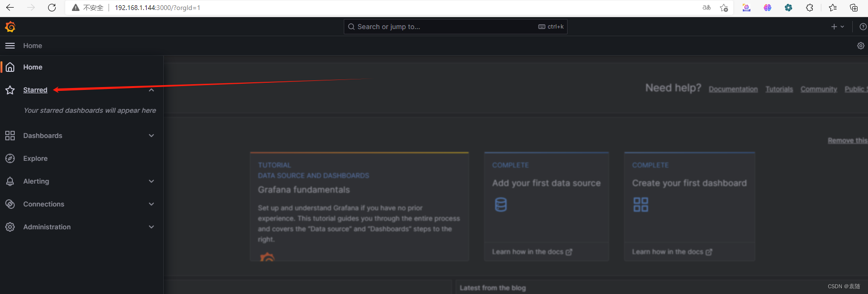Click the Home breadcrumb text
This screenshot has width=868, height=294.
33,46
